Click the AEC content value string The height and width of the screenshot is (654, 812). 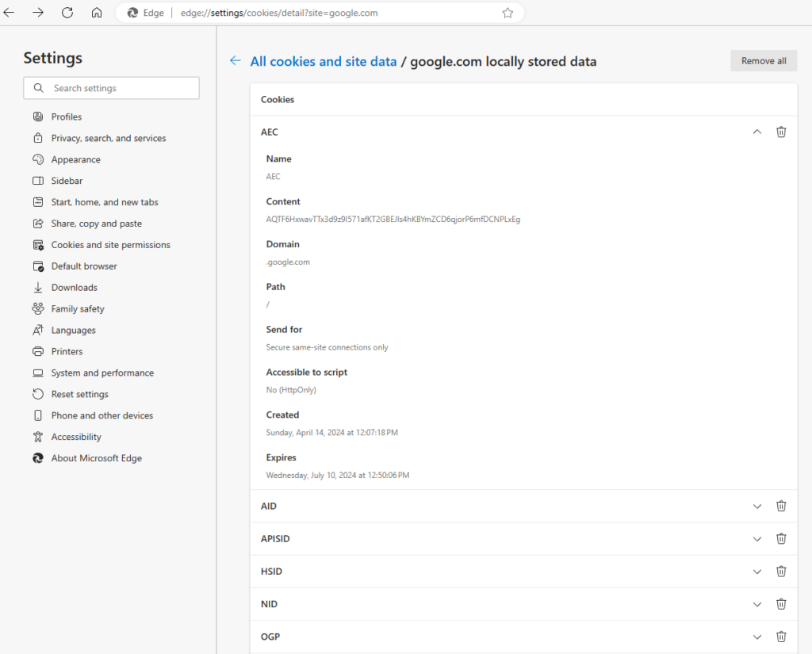(x=393, y=219)
